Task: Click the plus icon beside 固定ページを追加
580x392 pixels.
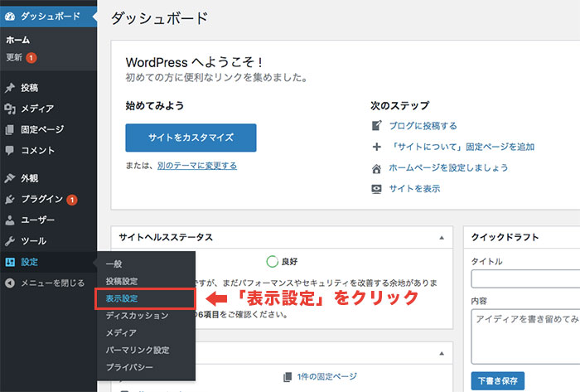Action: [376, 147]
